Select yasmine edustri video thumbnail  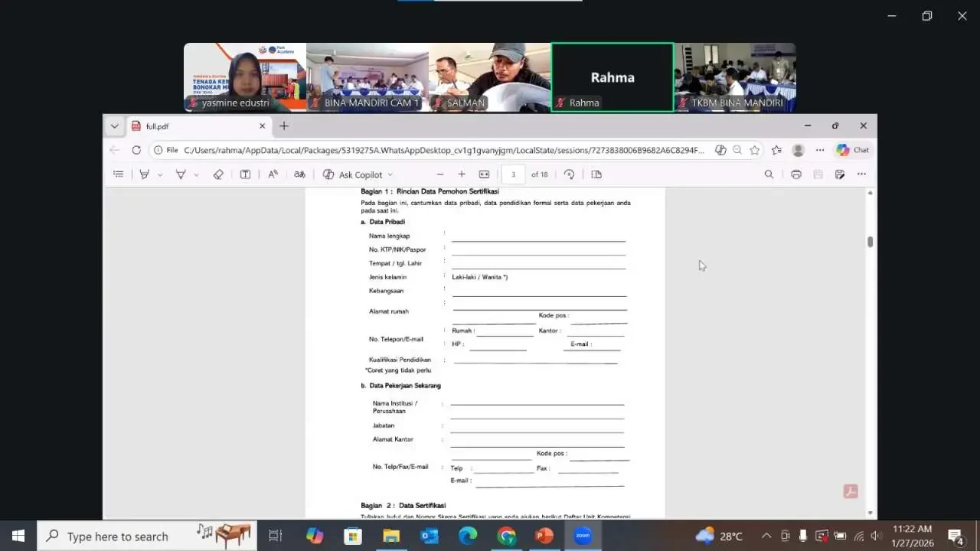click(x=245, y=77)
